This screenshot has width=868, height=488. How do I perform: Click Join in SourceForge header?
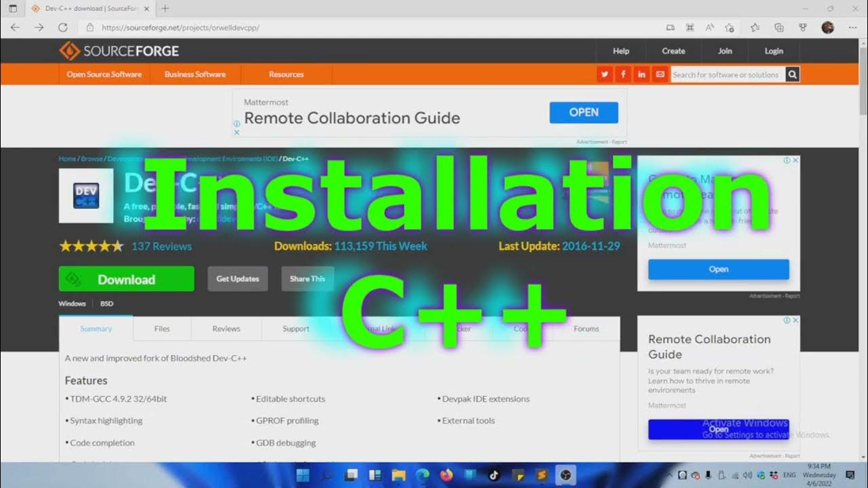click(725, 51)
